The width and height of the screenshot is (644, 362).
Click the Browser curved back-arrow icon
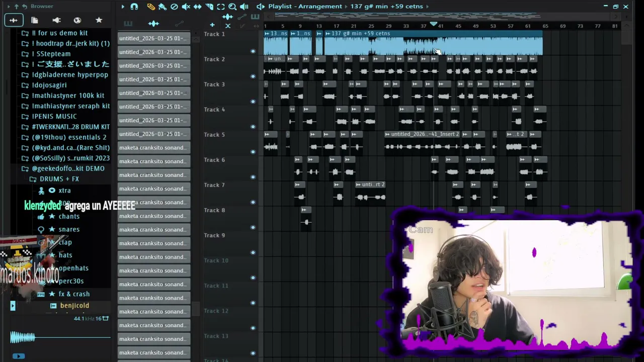[24, 7]
